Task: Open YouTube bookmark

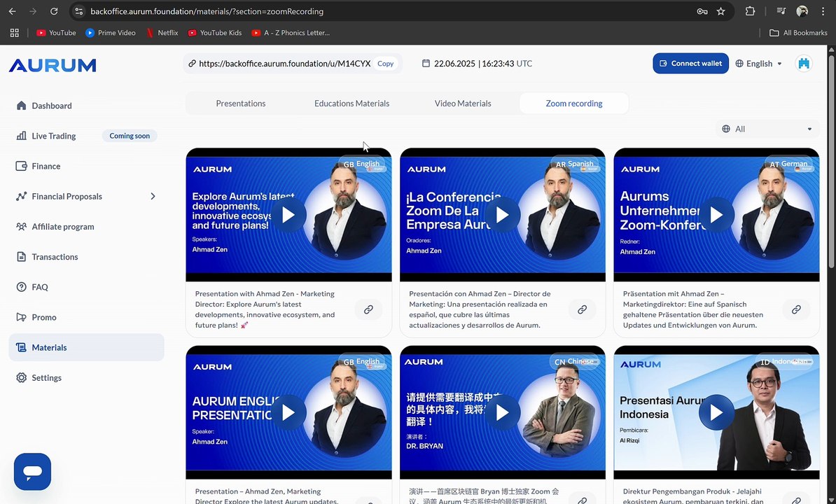Action: pos(56,32)
